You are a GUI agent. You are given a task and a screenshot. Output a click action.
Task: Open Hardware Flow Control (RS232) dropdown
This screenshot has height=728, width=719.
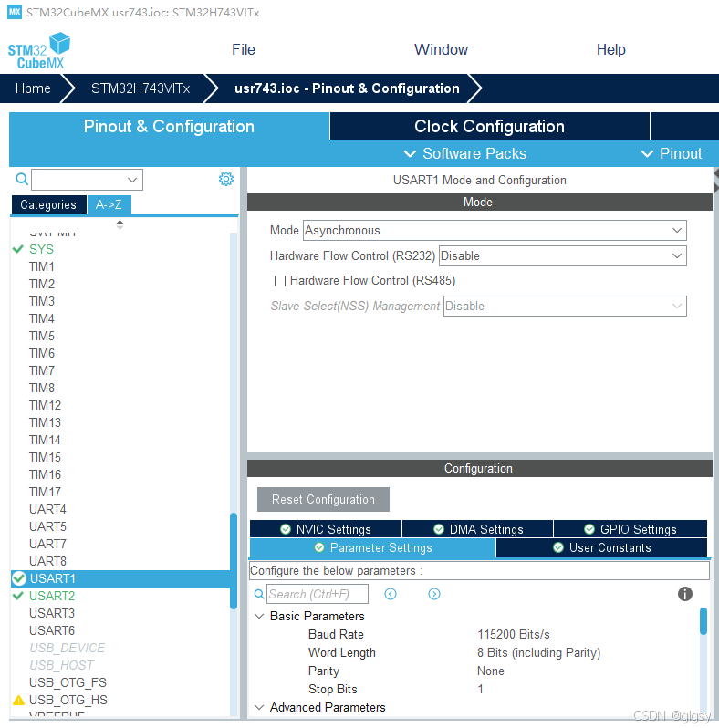(x=562, y=255)
